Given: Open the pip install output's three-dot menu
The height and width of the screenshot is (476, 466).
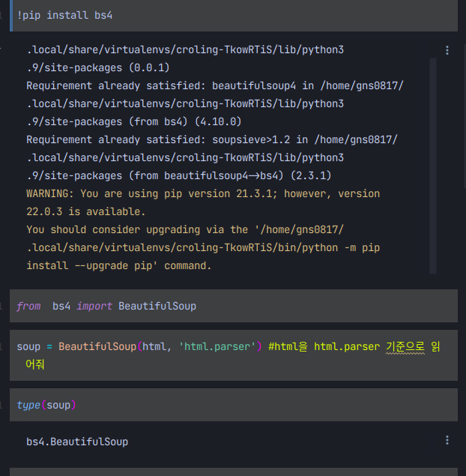Looking at the screenshot, I should (x=447, y=50).
